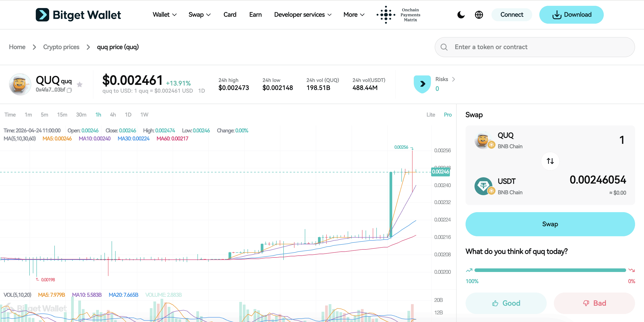644x322 pixels.
Task: Click the Bitget Wallet logo
Action: click(78, 15)
